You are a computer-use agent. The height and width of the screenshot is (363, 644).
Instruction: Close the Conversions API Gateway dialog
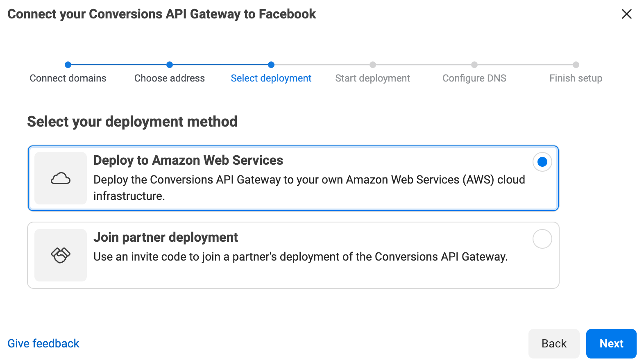[626, 14]
